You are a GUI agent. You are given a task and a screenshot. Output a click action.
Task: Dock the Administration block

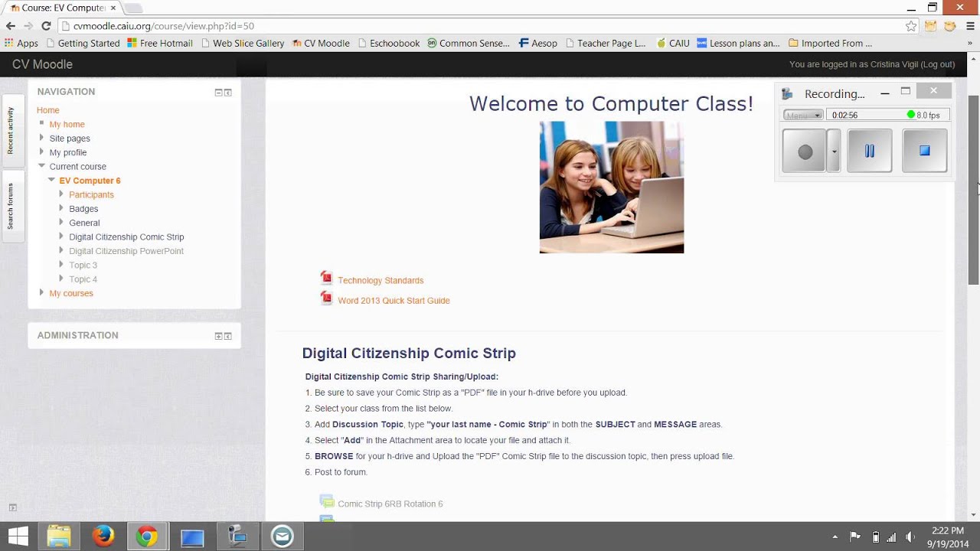(x=227, y=336)
